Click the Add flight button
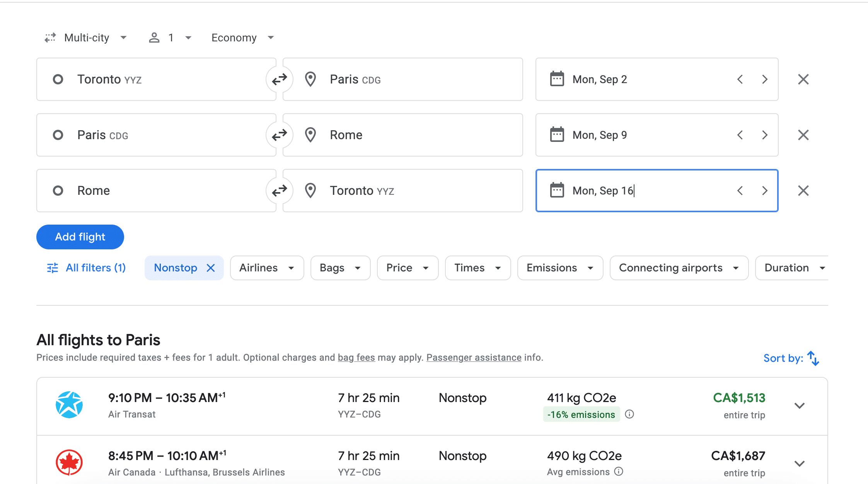This screenshot has width=868, height=484. tap(80, 237)
